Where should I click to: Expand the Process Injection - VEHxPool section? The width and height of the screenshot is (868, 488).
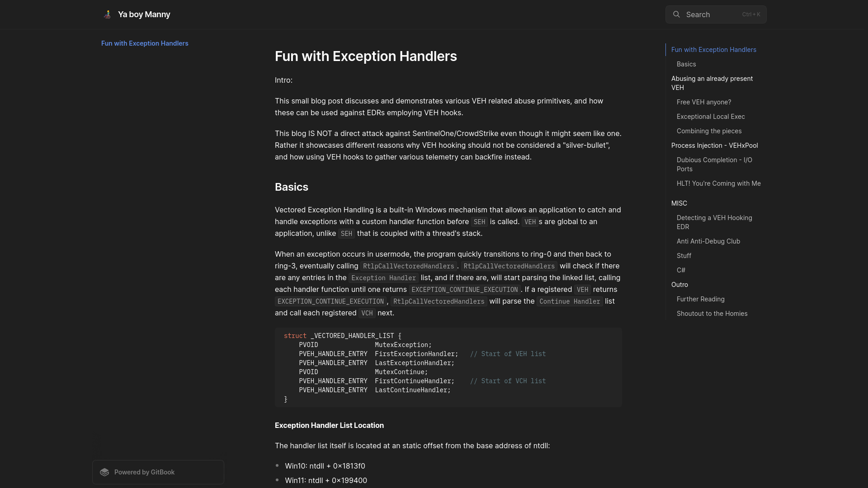coord(714,145)
